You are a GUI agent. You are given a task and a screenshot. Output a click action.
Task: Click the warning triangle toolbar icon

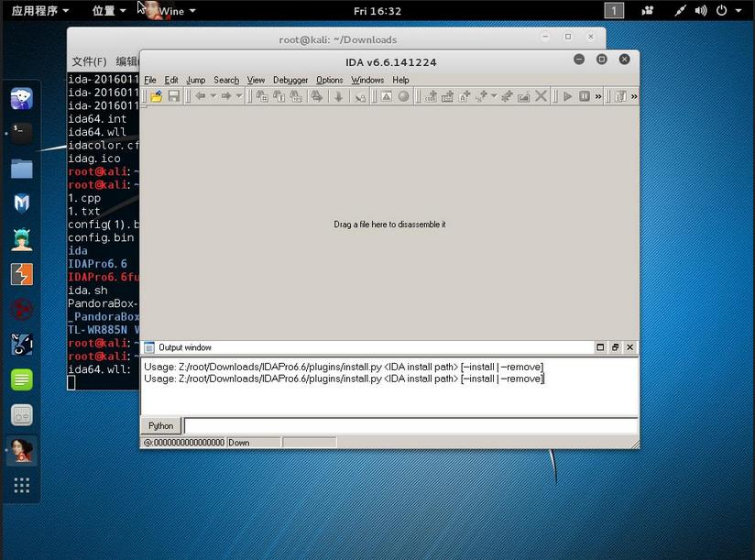click(386, 96)
